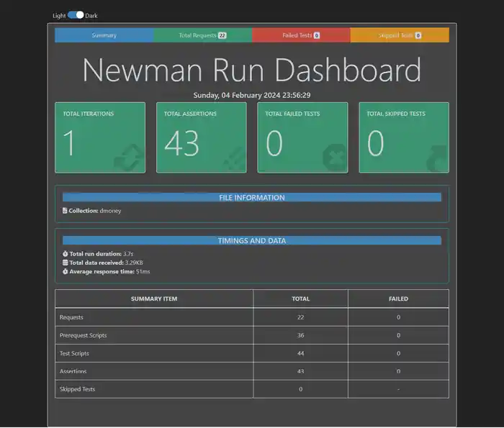Click the Collection file icon

(x=65, y=211)
